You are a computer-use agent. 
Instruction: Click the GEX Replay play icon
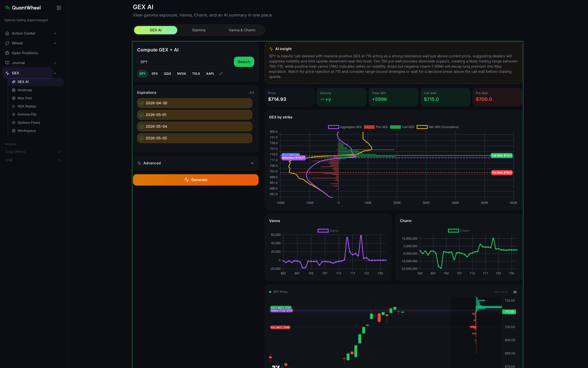(14, 106)
